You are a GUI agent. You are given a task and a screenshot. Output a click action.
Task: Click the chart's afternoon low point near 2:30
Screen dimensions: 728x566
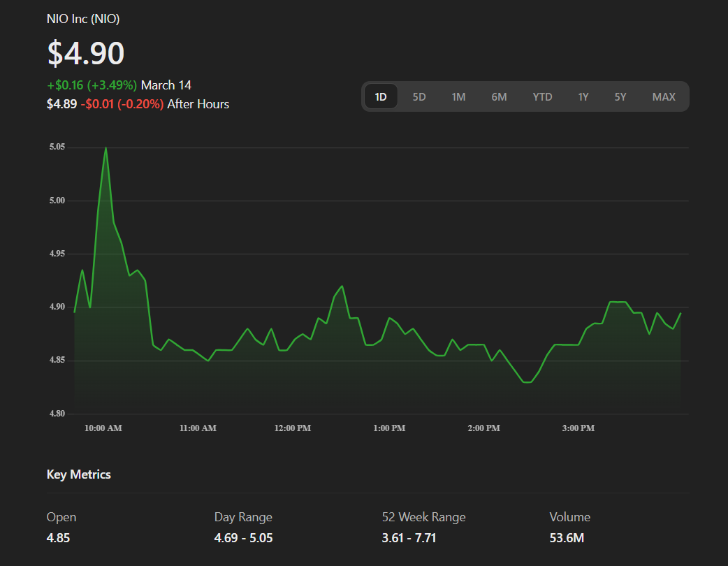click(527, 382)
